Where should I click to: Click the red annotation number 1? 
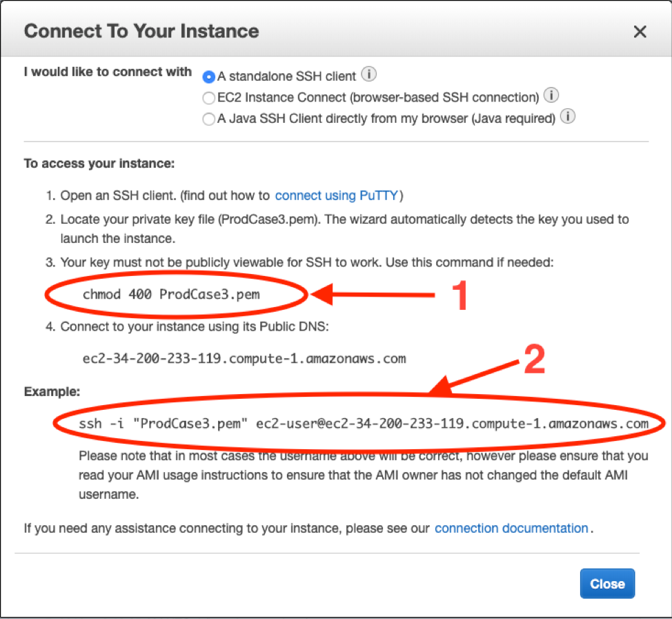click(x=458, y=295)
